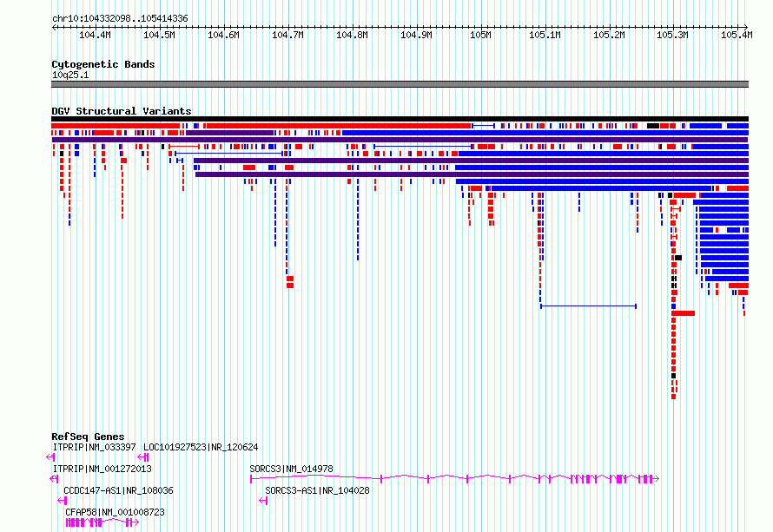Viewport: 773px width, 532px height.
Task: Click the SORCS3-AS1|NR_104028 gene label
Action: (317, 490)
